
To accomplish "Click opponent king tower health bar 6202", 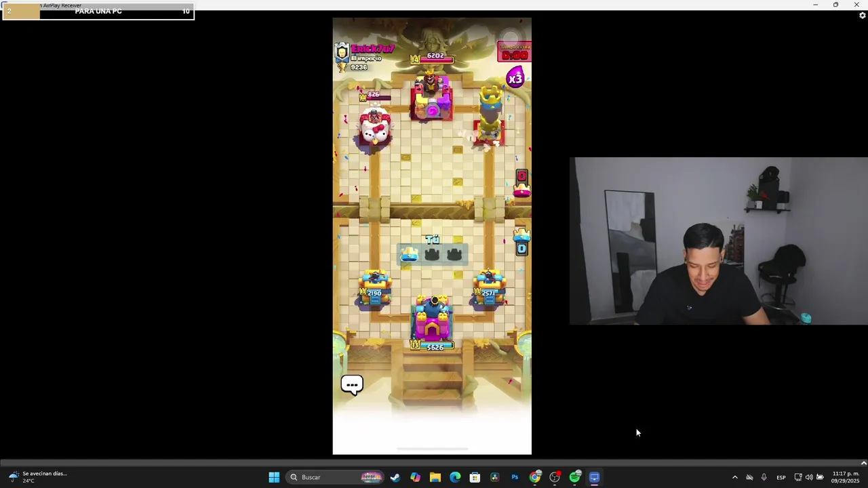I will click(x=432, y=59).
